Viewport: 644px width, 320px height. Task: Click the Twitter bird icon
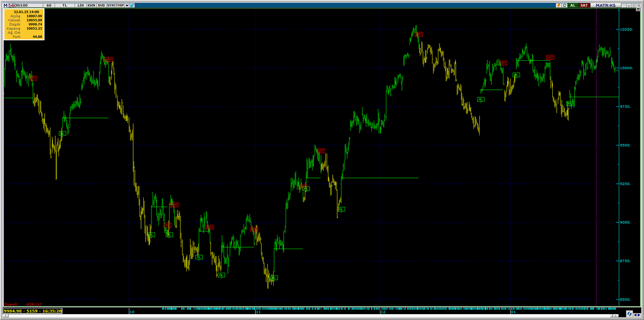(132, 5)
